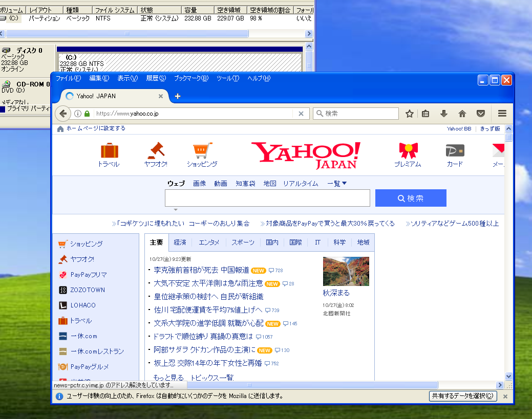Switch to 経済 news tab
Viewport: 532px width, 419px height.
pyautogui.click(x=180, y=242)
